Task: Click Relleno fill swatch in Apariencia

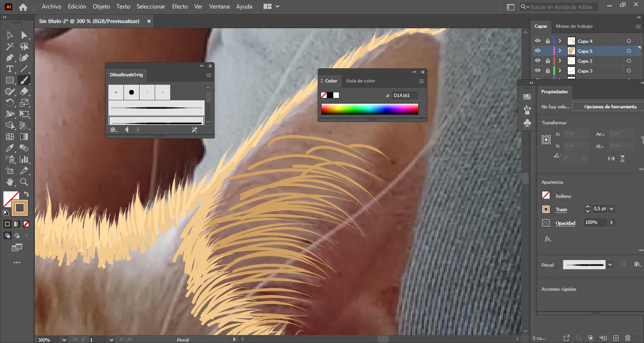Action: coord(546,196)
